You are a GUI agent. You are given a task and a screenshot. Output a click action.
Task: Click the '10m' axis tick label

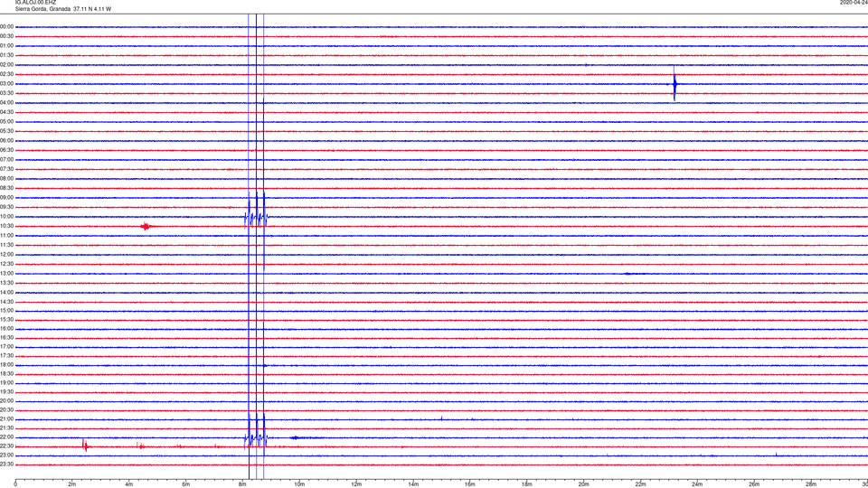point(299,484)
